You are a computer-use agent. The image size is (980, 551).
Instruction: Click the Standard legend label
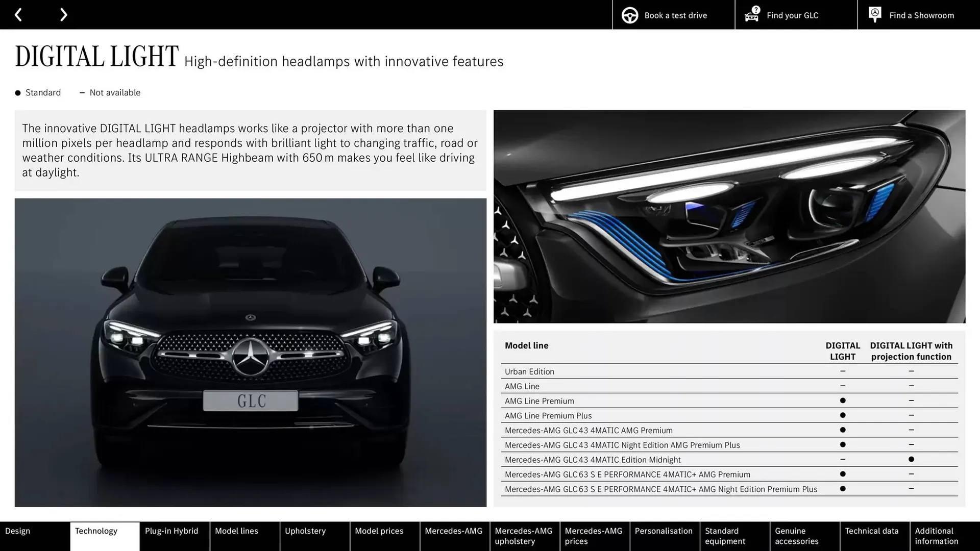(x=43, y=92)
